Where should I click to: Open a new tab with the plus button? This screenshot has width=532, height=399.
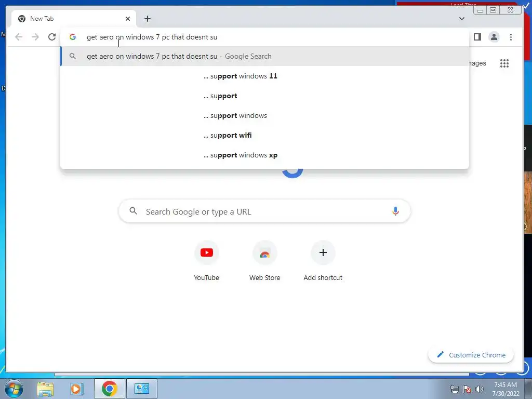coord(147,19)
